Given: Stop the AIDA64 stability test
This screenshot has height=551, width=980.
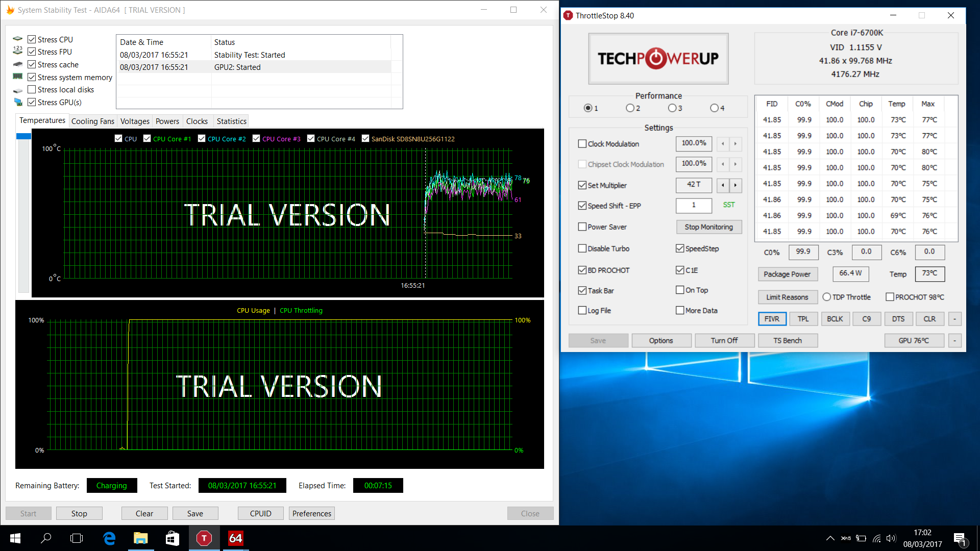Looking at the screenshot, I should point(79,513).
